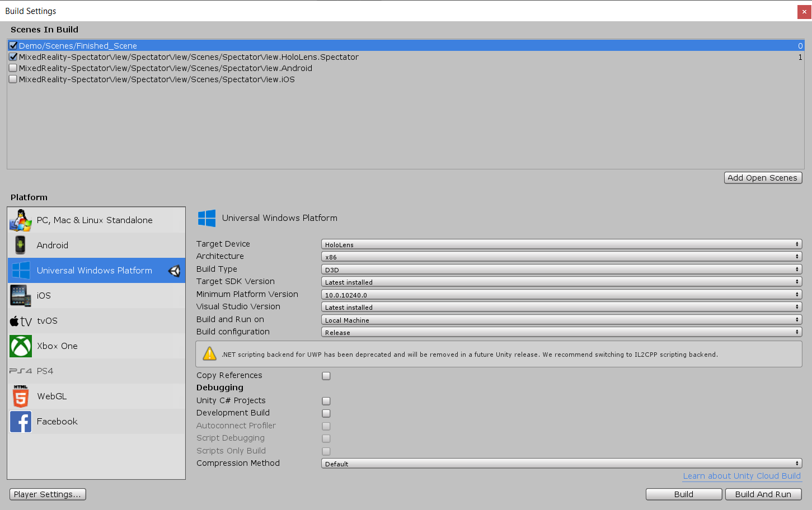812x510 pixels.
Task: Open the Compression Method dropdown
Action: [560, 463]
